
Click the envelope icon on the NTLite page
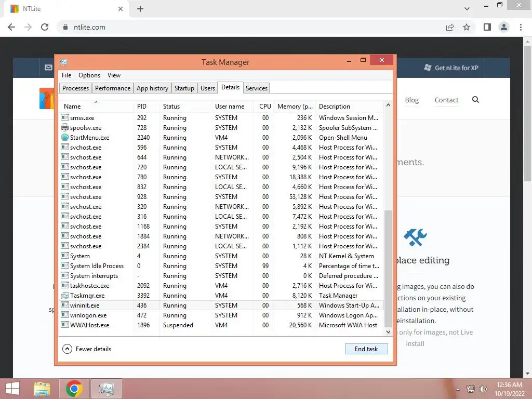click(48, 68)
